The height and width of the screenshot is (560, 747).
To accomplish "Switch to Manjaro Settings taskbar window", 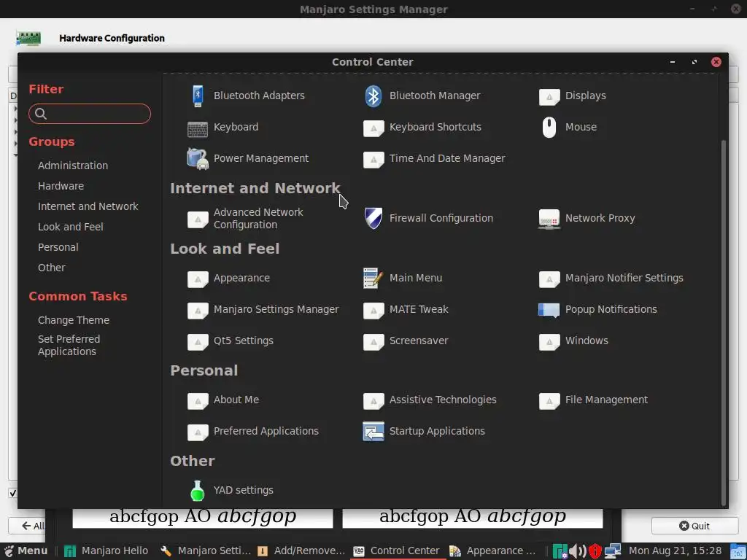I will click(x=205, y=551).
